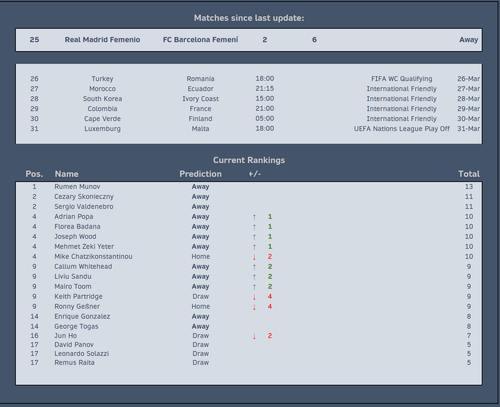
Task: Select player 'Ronny Geßner'
Action: [77, 307]
